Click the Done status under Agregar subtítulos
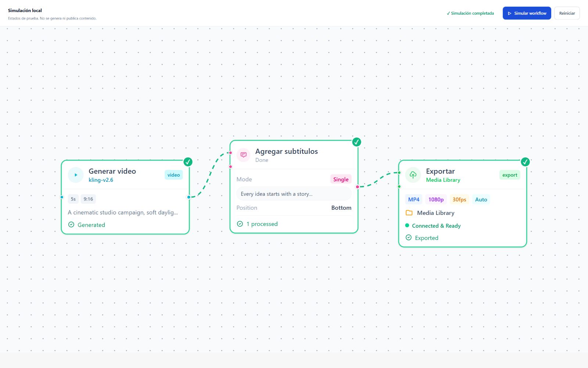 pos(262,160)
